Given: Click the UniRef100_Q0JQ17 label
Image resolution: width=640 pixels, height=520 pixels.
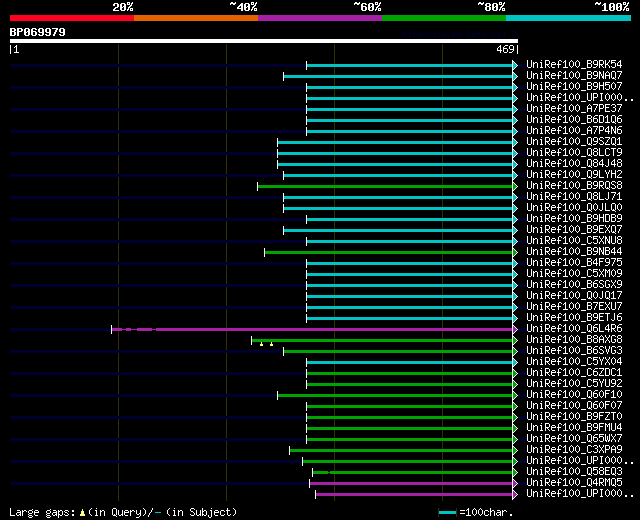Looking at the screenshot, I should pyautogui.click(x=574, y=296).
